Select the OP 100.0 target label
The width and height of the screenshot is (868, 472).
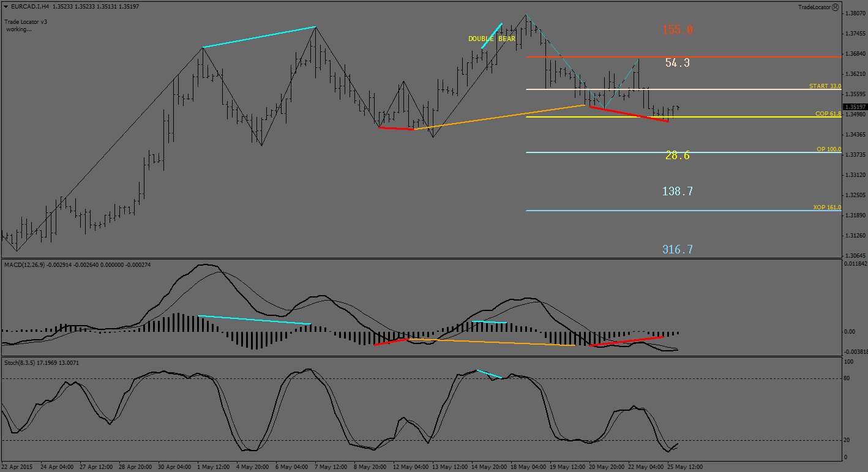[828, 149]
